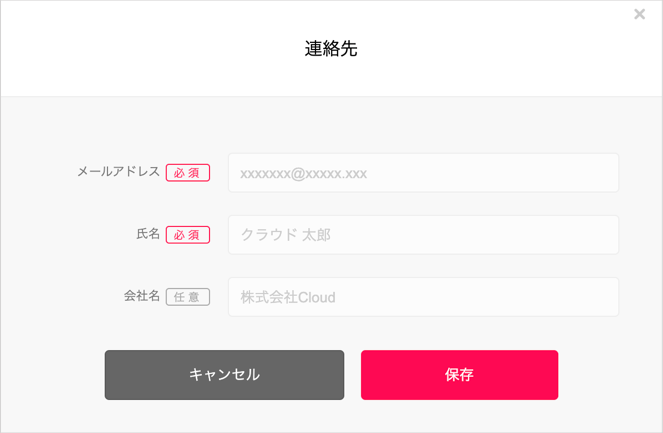The height and width of the screenshot is (433, 663).
Task: Click the xxxxxxx@xxxxx.xxx placeholder text
Action: pyautogui.click(x=304, y=174)
